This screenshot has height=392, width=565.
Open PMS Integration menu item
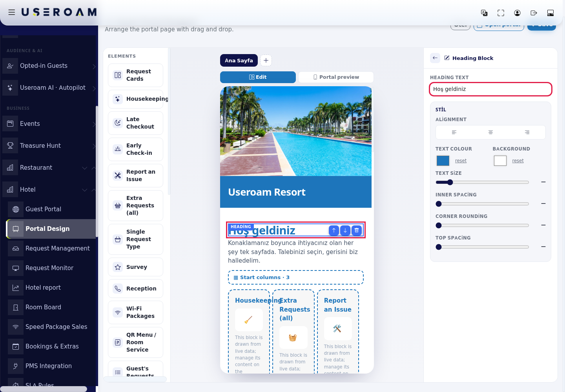point(51,366)
